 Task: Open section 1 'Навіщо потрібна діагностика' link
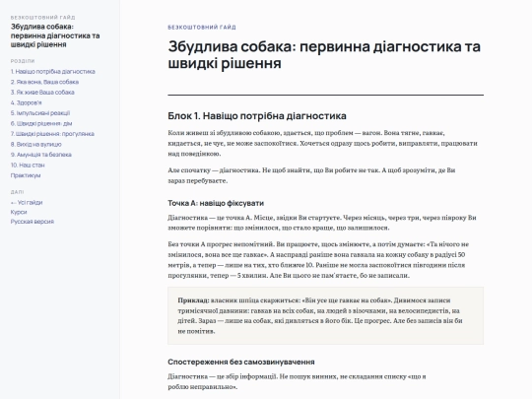[52, 72]
